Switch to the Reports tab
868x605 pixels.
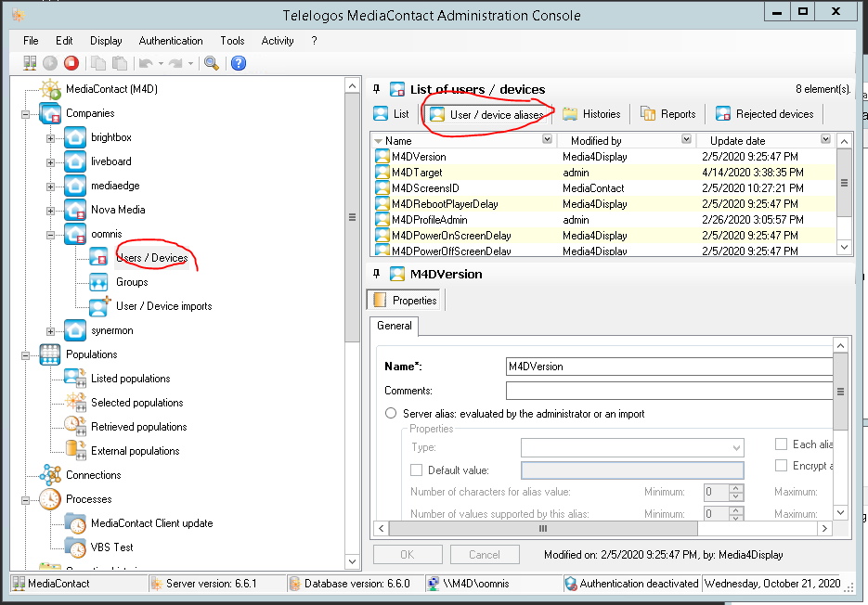pyautogui.click(x=668, y=114)
